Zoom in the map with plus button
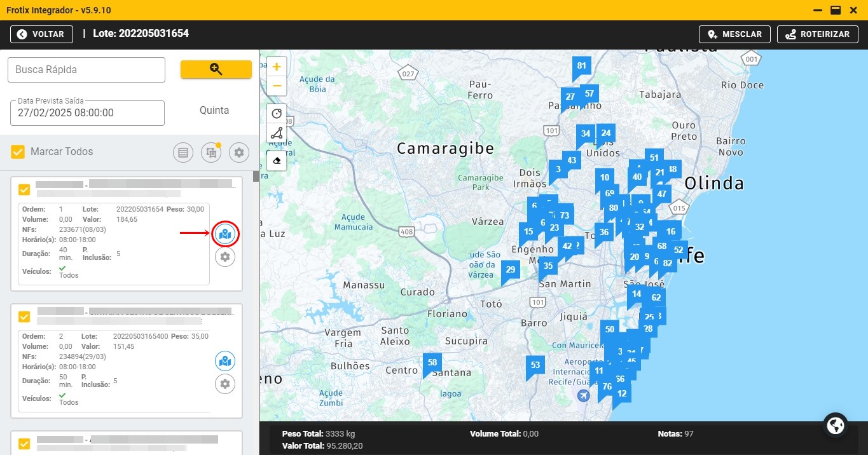The width and height of the screenshot is (868, 455). point(277,67)
